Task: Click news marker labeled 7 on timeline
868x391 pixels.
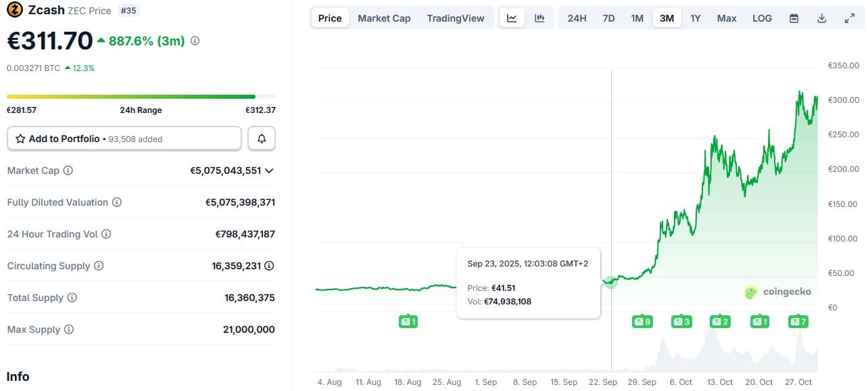Action: [798, 321]
